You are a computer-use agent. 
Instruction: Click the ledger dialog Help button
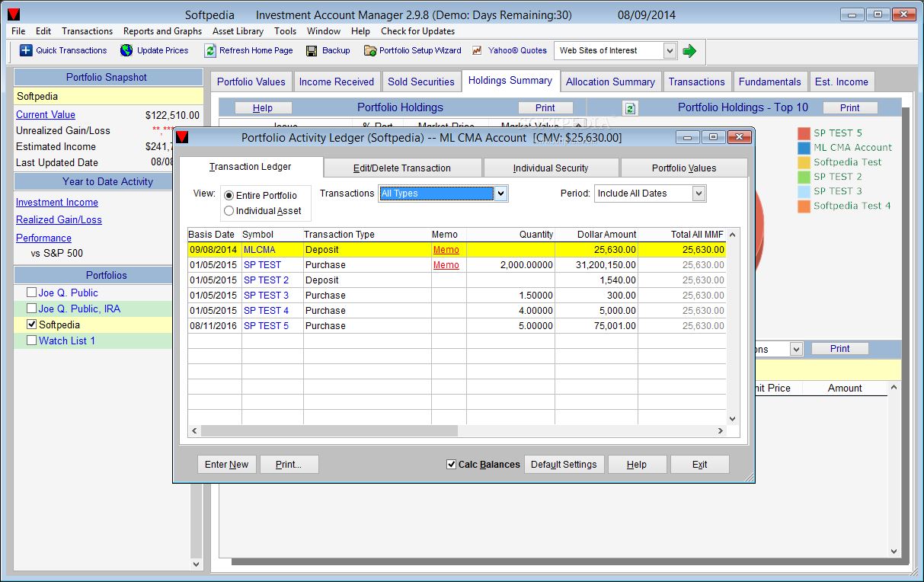(x=637, y=465)
